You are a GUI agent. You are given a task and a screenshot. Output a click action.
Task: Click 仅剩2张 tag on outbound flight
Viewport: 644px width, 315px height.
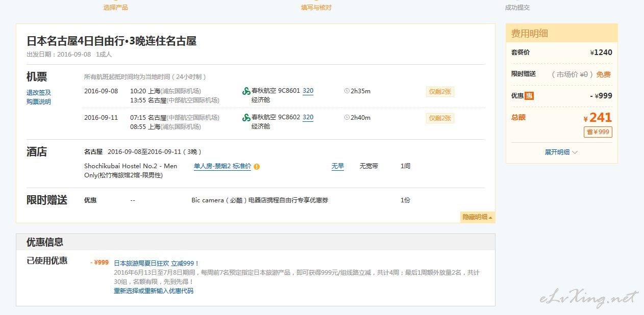tap(439, 92)
